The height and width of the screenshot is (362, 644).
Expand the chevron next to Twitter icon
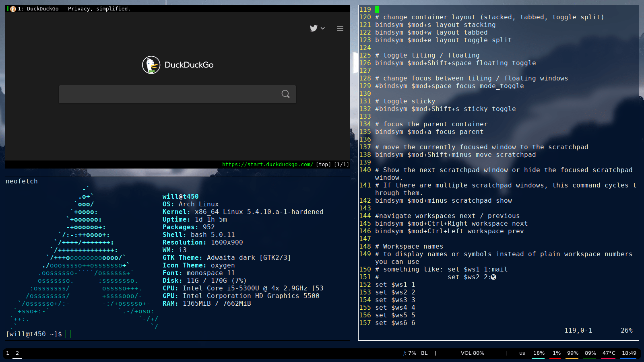323,28
